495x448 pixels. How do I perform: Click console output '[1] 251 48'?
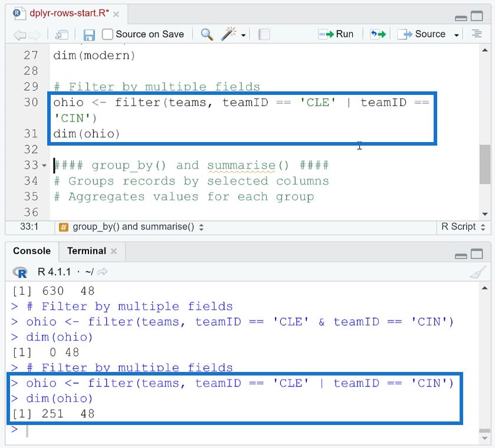click(x=53, y=414)
